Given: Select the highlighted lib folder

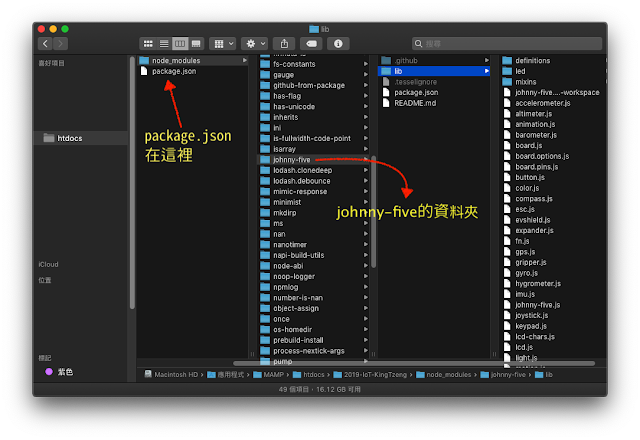Looking at the screenshot, I should pos(434,71).
